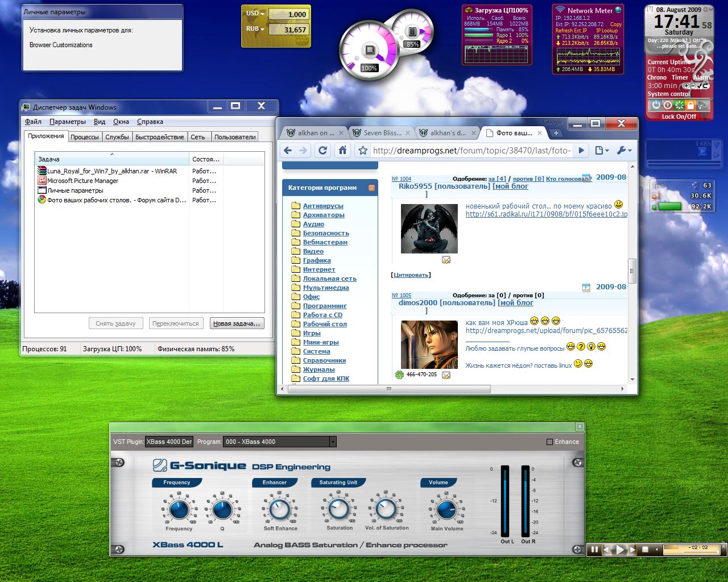Click the blue power icon in System control

(x=656, y=105)
